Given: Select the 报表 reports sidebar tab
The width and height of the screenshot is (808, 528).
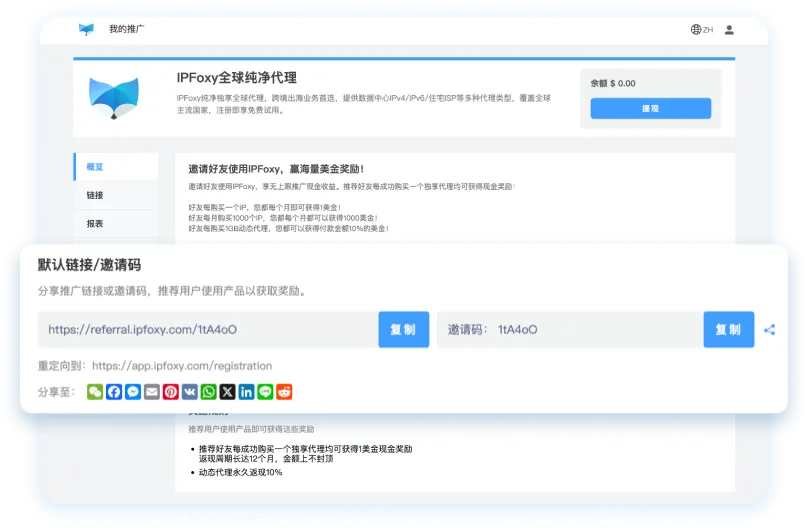Looking at the screenshot, I should [116, 224].
